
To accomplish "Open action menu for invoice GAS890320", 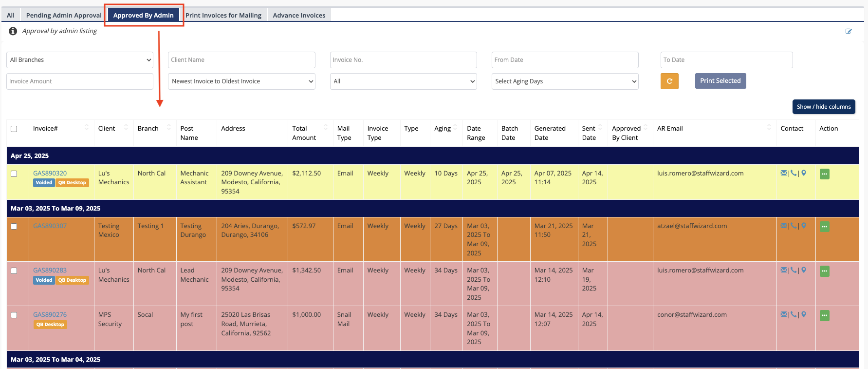I will tap(824, 174).
